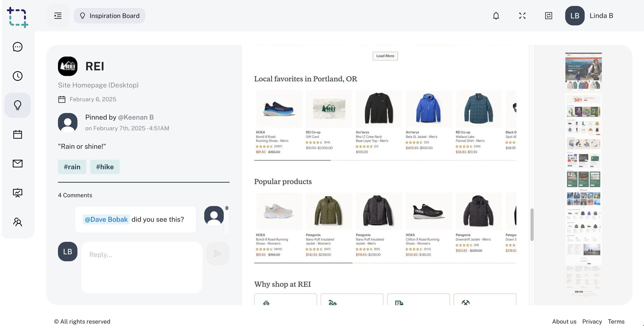Open the Privacy footer link

pos(592,321)
